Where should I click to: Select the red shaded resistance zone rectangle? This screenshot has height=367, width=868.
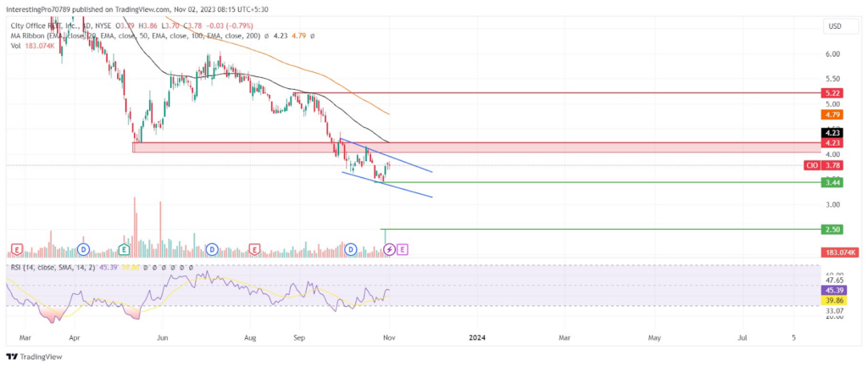coord(476,147)
